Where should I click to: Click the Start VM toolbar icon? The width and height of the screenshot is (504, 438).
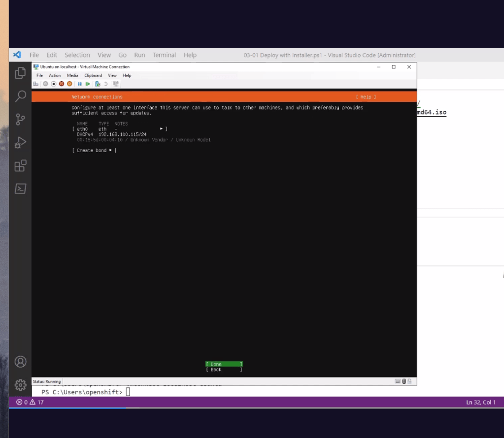point(45,84)
